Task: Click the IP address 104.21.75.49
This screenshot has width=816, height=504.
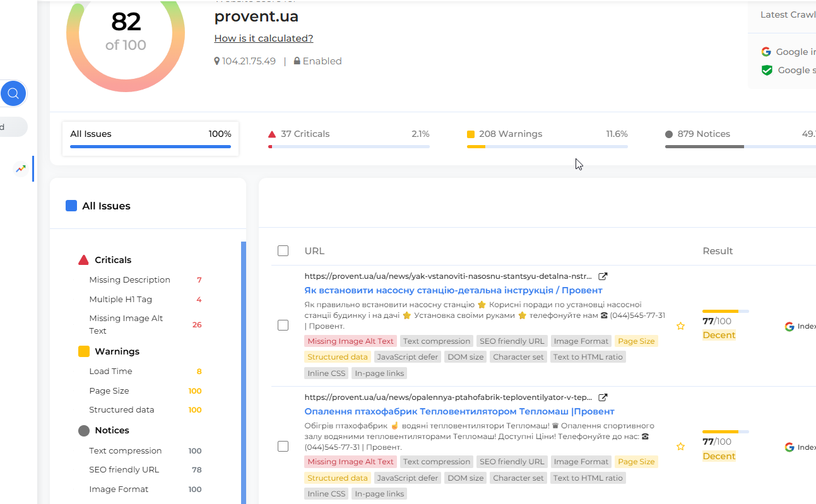Action: (x=249, y=61)
